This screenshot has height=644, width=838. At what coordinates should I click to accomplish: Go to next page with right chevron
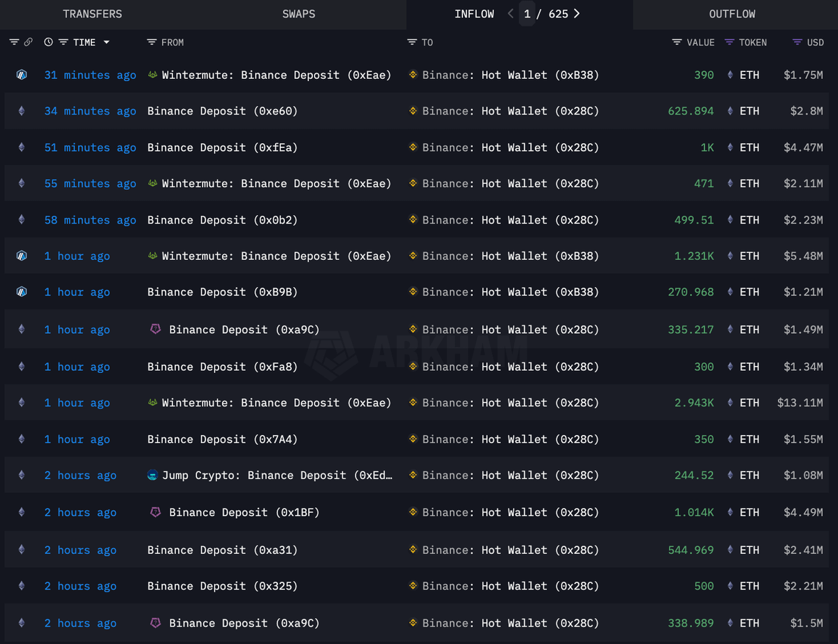[x=576, y=14]
